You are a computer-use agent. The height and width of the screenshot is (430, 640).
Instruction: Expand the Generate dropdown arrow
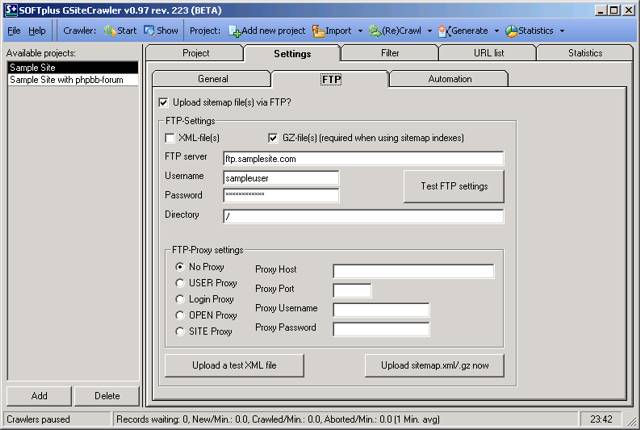pos(496,31)
